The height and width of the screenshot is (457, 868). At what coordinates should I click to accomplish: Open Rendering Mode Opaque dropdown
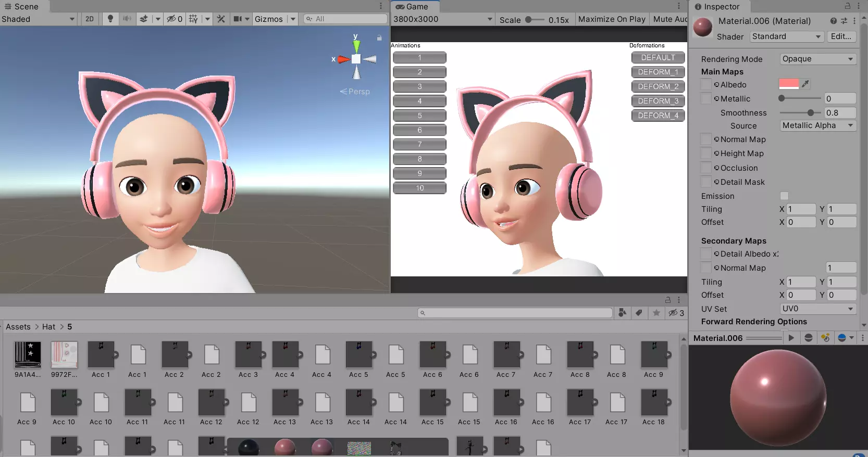[x=818, y=59]
